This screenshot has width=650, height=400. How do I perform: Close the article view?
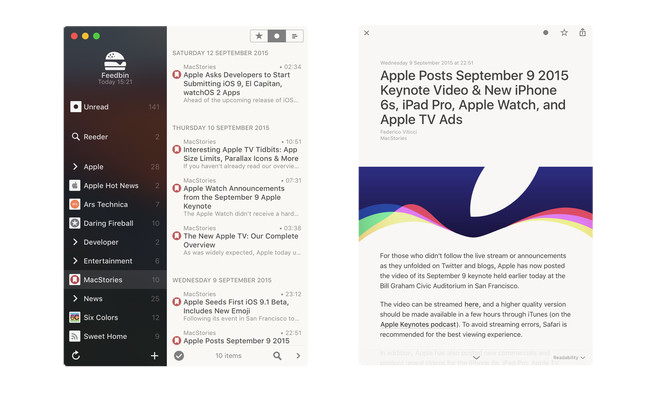click(366, 33)
